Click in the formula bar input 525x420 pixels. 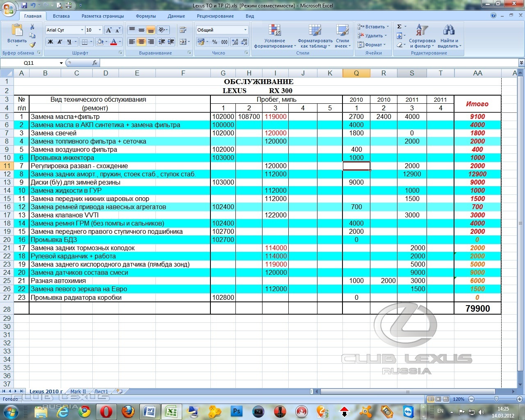309,63
